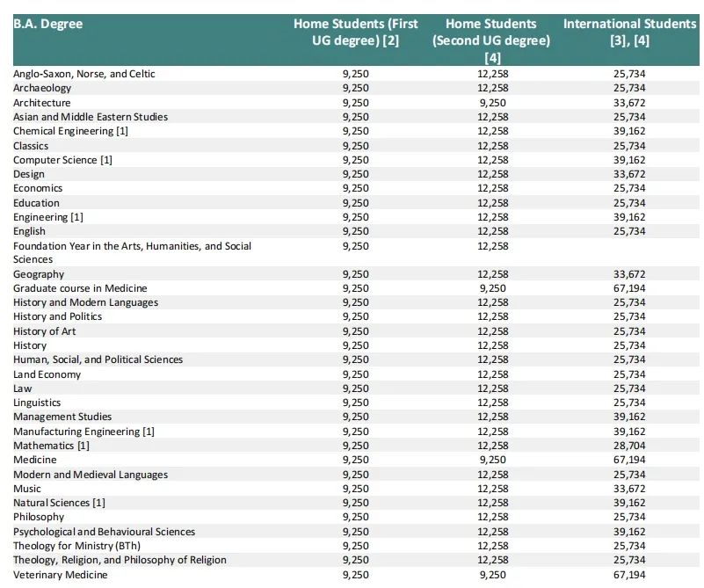The height and width of the screenshot is (588, 704).
Task: Click the 'B.A. Degree' column header
Action: [48, 24]
